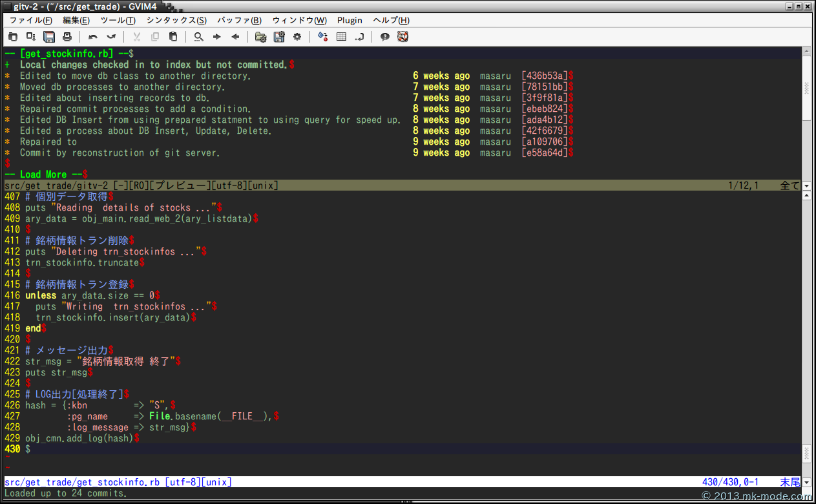The image size is (816, 504).
Task: Select commit 436b53a in the log
Action: click(x=545, y=76)
